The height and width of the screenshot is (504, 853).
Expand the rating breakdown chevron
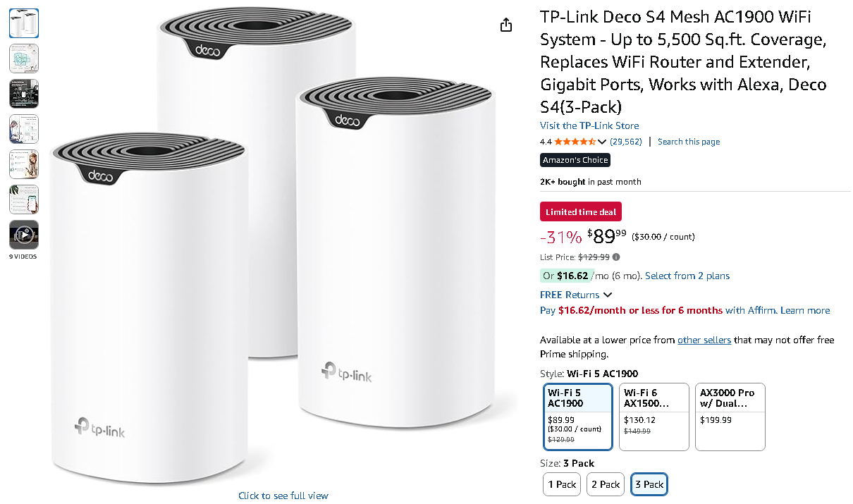(602, 142)
